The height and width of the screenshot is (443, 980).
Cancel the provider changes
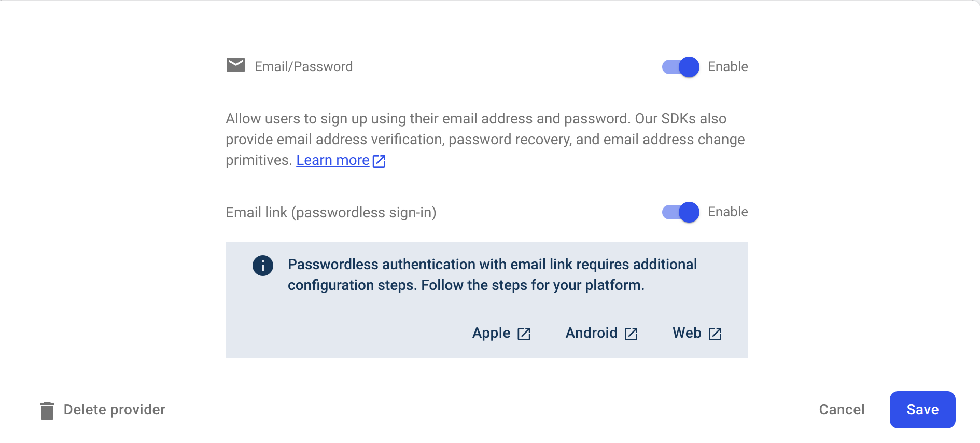coord(842,409)
